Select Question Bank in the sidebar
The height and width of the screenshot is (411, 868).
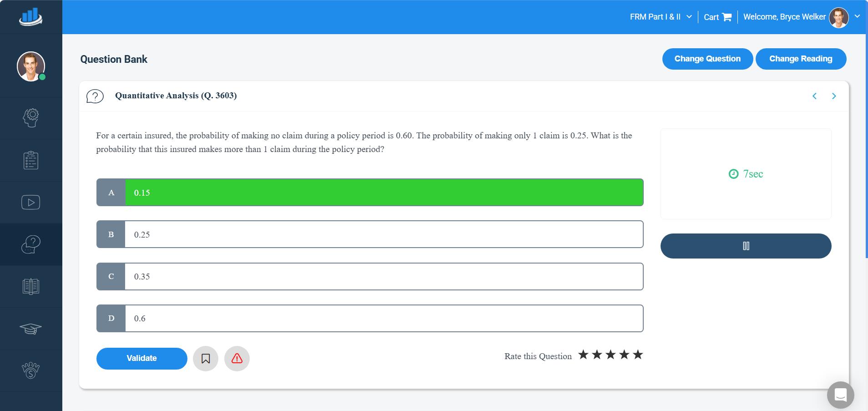[30, 244]
